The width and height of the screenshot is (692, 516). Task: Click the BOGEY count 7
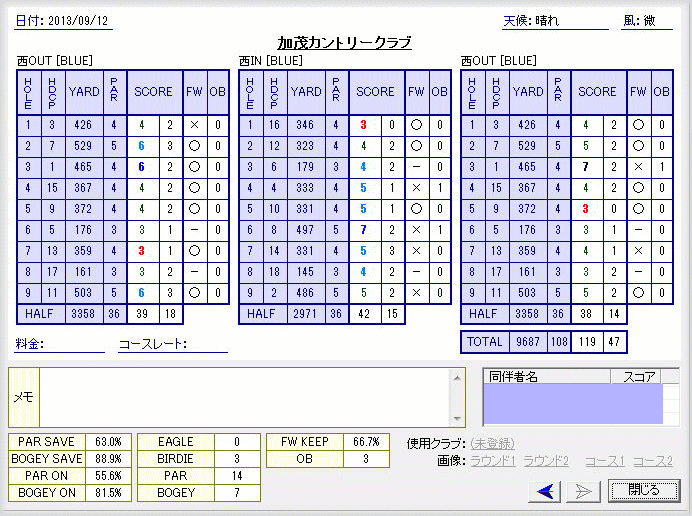[x=237, y=493]
